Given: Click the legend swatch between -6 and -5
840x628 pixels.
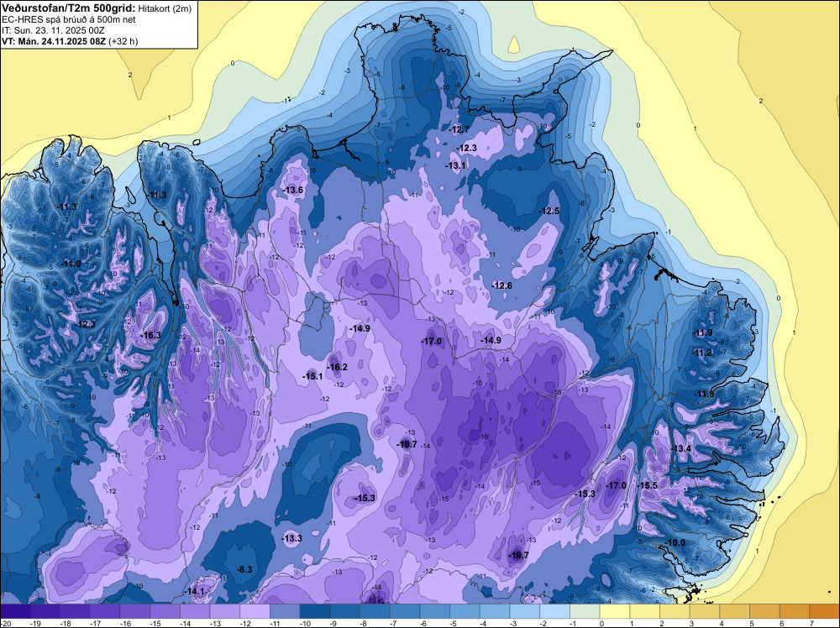Looking at the screenshot, I should tap(435, 611).
